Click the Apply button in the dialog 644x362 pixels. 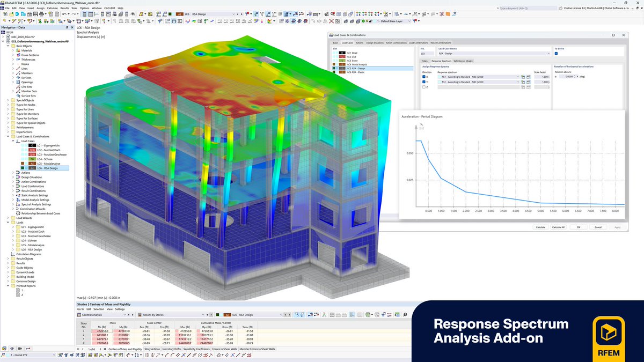(617, 227)
